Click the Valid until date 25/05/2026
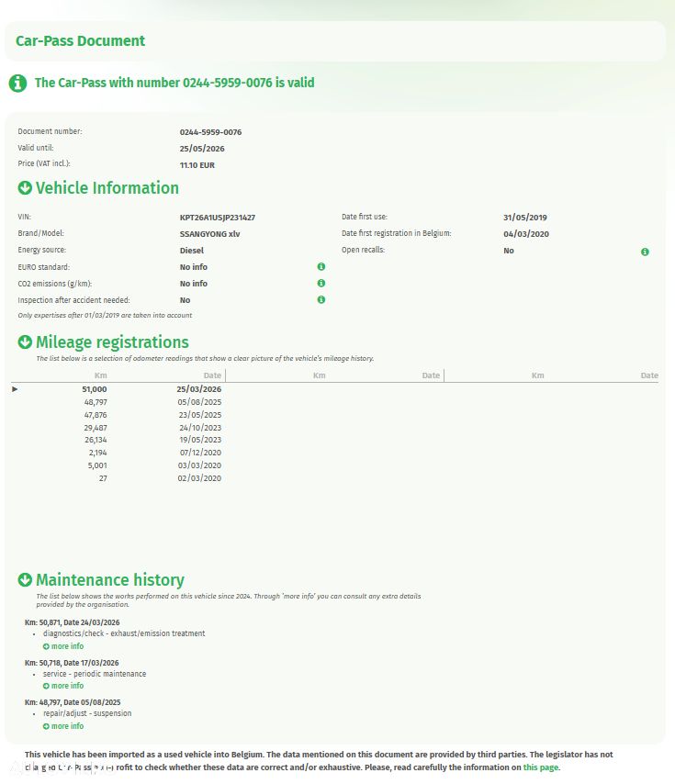This screenshot has height=784, width=675. (202, 149)
